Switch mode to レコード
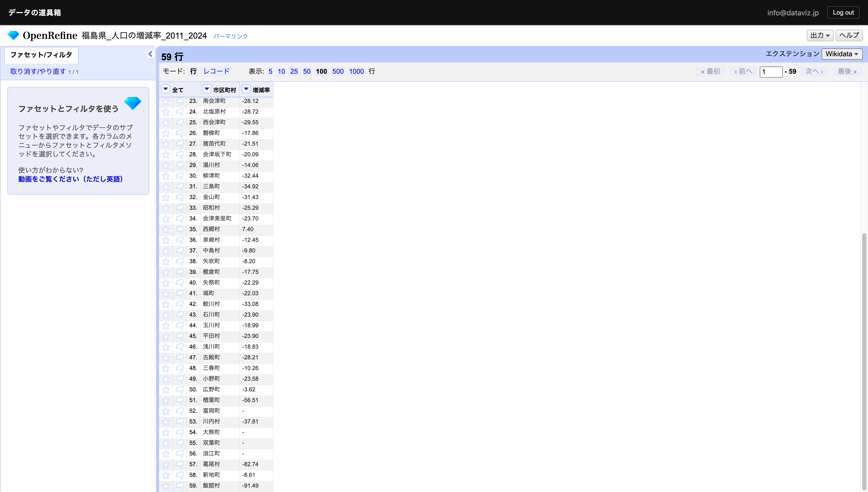 click(x=216, y=71)
